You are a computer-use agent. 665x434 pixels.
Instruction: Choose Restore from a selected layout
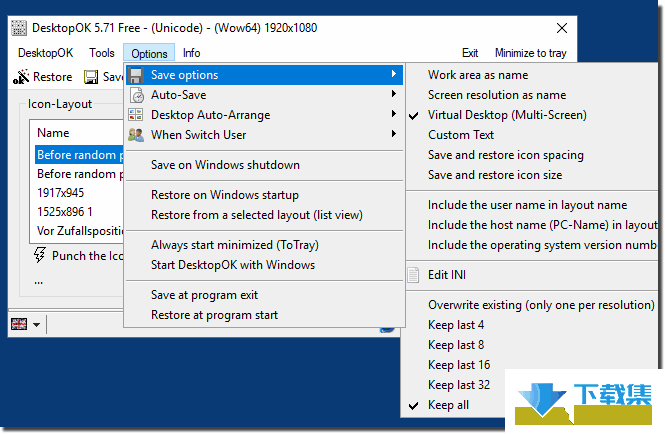coord(257,215)
